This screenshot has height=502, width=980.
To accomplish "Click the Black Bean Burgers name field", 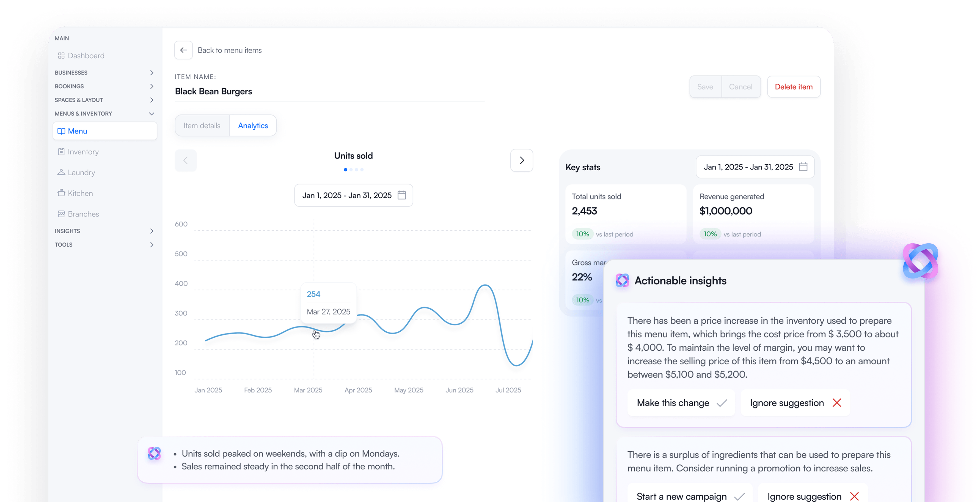I will pyautogui.click(x=329, y=91).
